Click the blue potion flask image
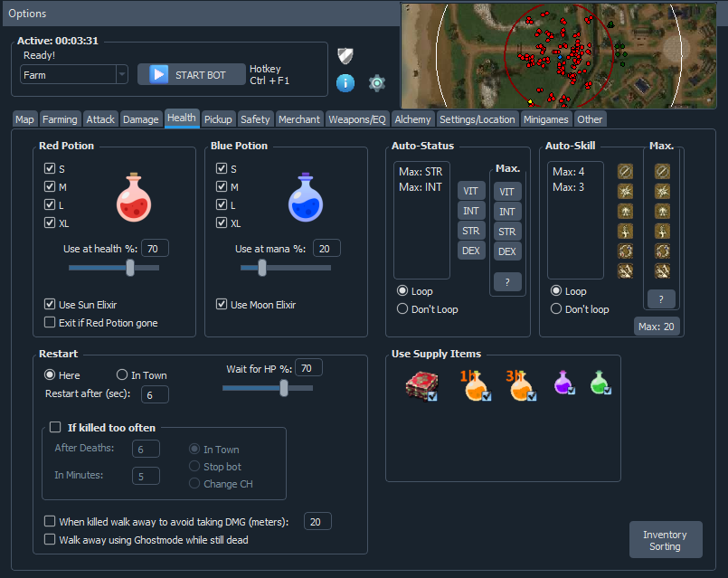The image size is (728, 578). coord(306,197)
